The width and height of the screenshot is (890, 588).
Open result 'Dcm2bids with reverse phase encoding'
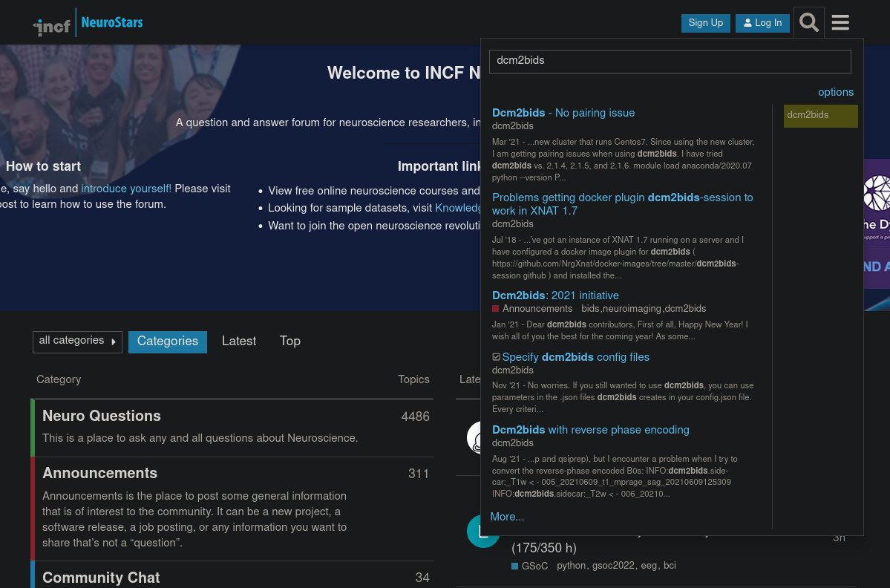coord(590,430)
